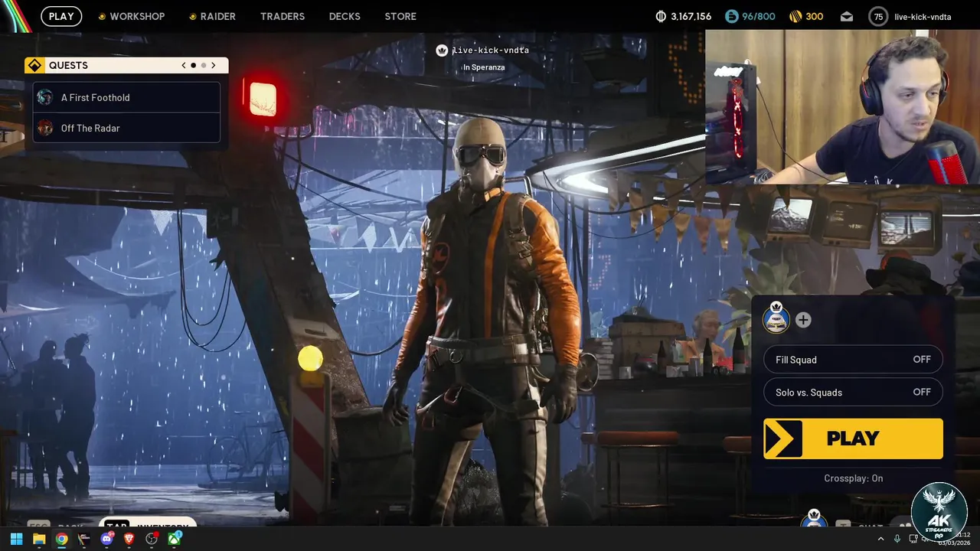
Task: Open the DECKS tab
Action: (345, 16)
